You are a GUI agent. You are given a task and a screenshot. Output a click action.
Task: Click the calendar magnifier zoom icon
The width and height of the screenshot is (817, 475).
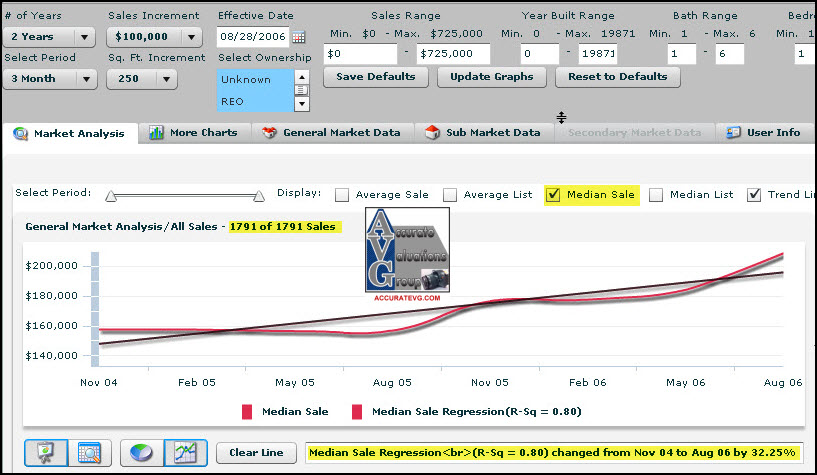pyautogui.click(x=89, y=453)
